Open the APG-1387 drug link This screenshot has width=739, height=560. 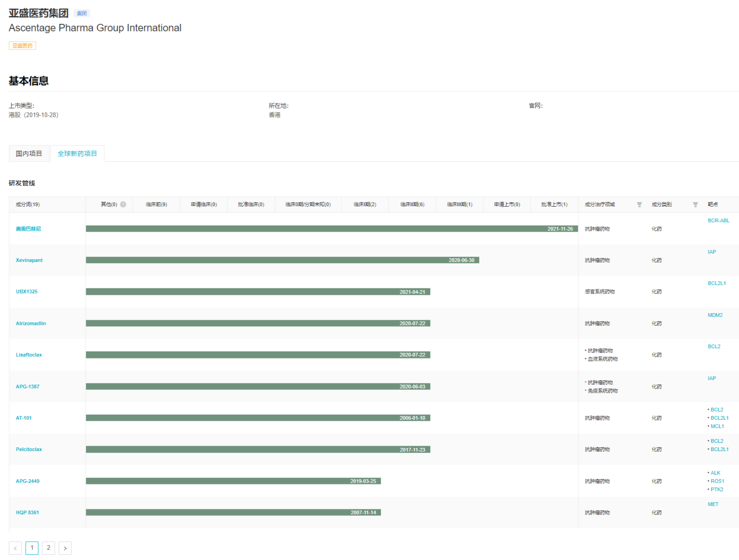28,387
